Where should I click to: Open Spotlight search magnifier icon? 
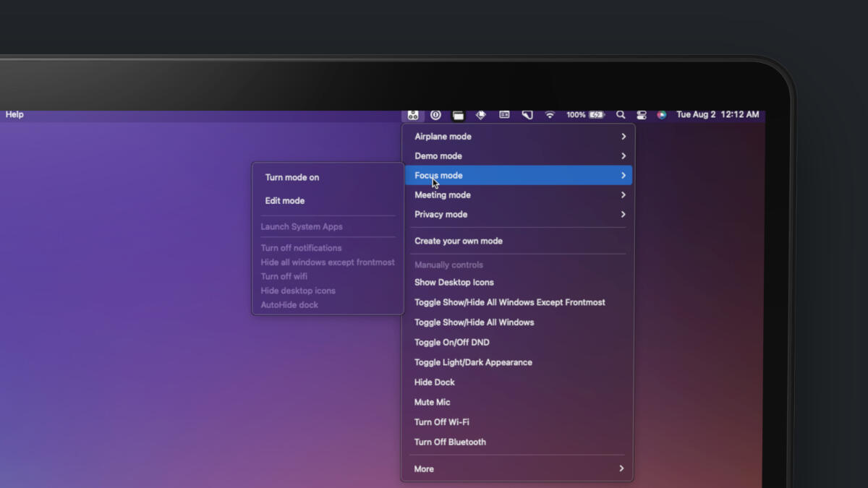click(621, 115)
